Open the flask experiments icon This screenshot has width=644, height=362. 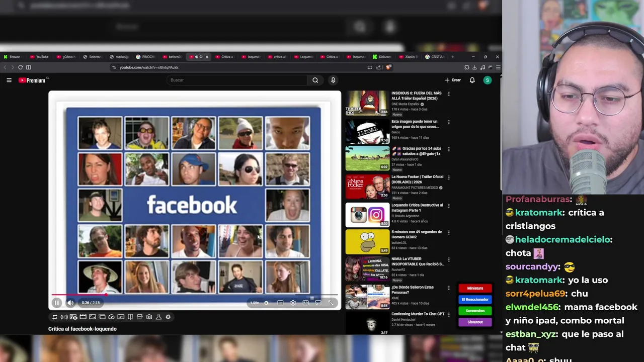pyautogui.click(x=158, y=317)
